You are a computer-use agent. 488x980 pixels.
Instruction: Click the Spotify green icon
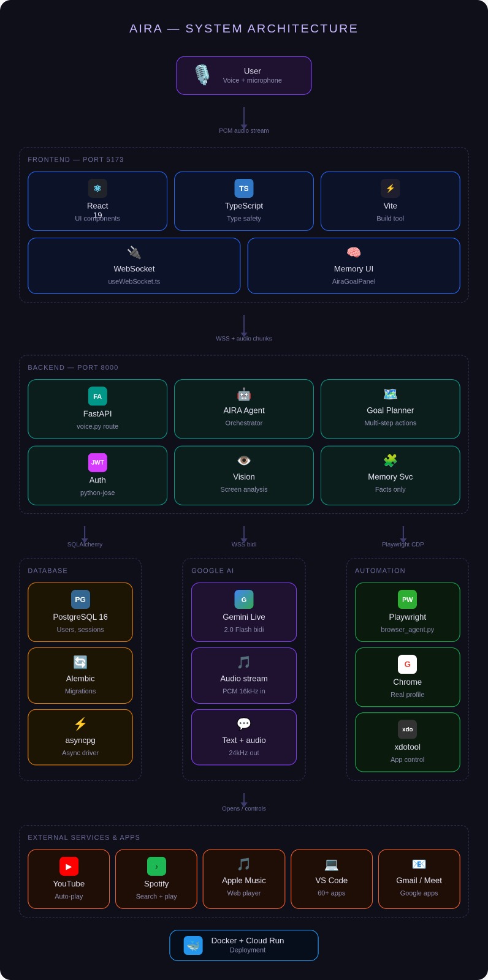point(156,867)
